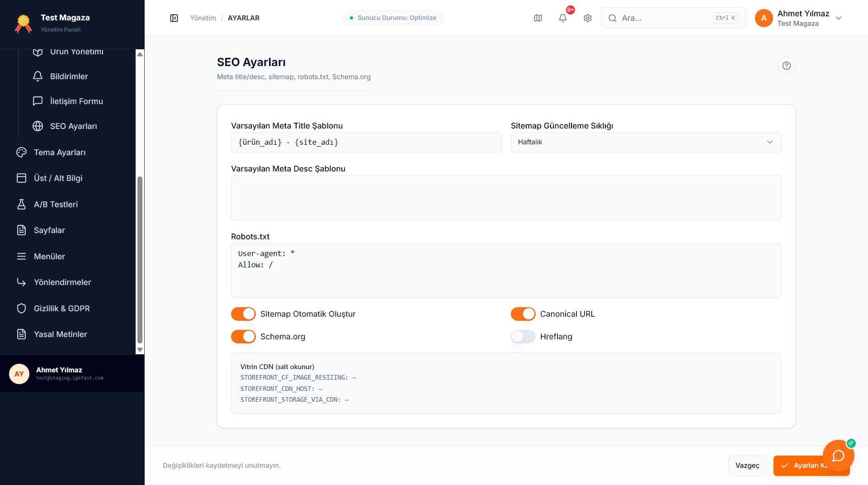Click the Yönetim breadcrumb link

[203, 18]
